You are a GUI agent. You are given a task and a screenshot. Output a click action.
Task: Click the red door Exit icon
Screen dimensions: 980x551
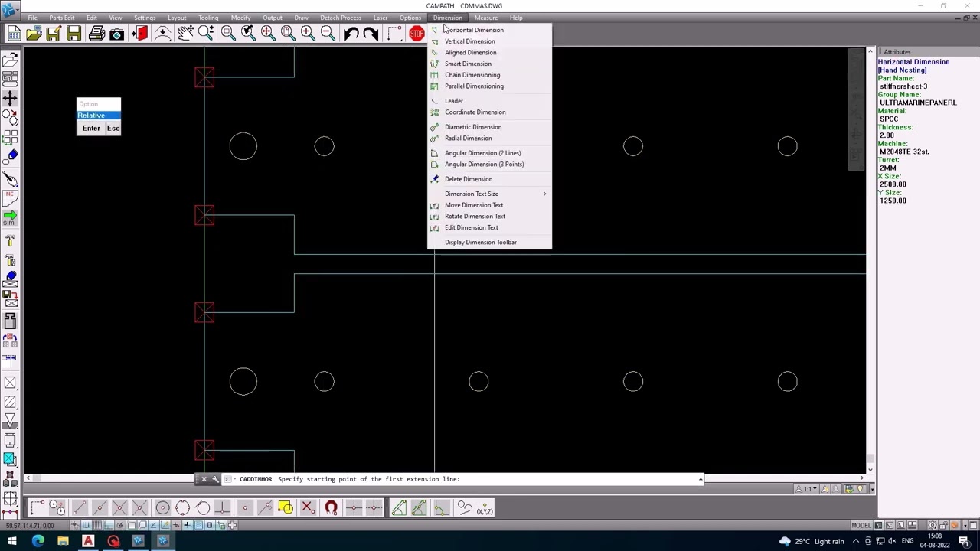coord(140,33)
